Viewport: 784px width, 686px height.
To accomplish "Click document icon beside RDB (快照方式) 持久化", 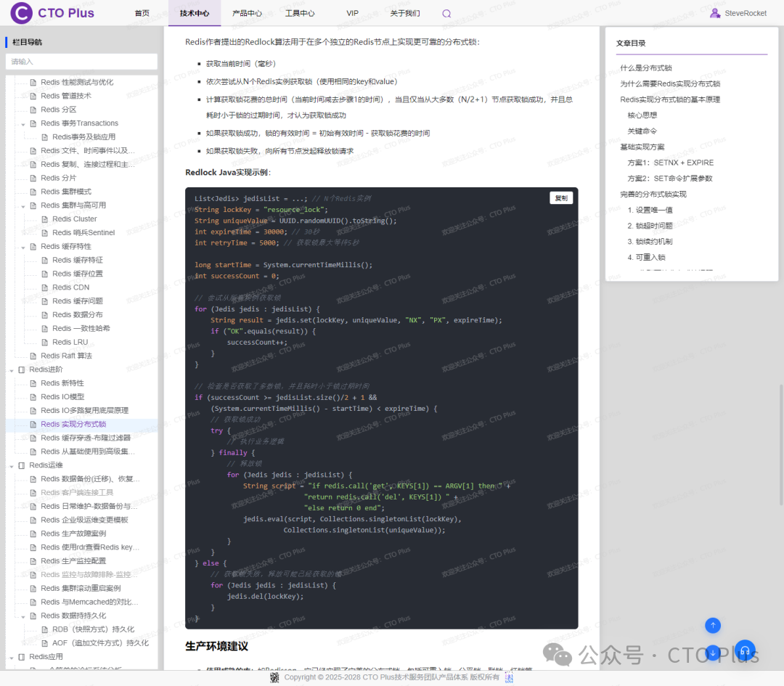I will click(45, 629).
